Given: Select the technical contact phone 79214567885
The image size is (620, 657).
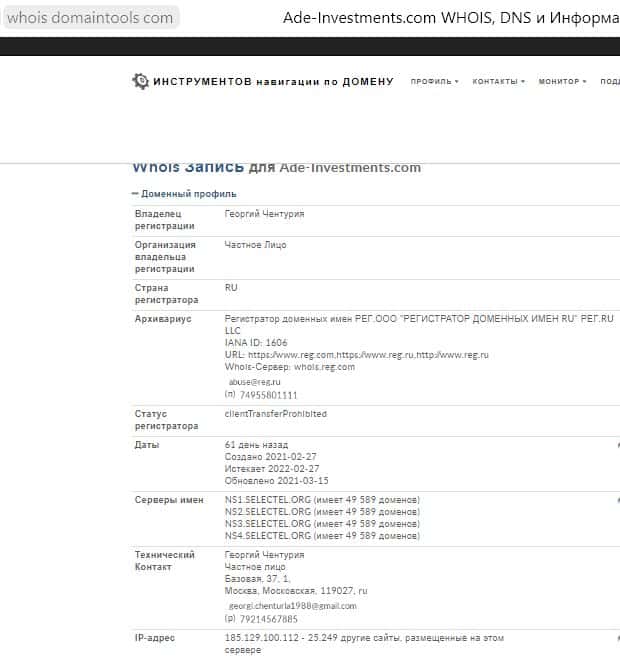Looking at the screenshot, I should (268, 619).
